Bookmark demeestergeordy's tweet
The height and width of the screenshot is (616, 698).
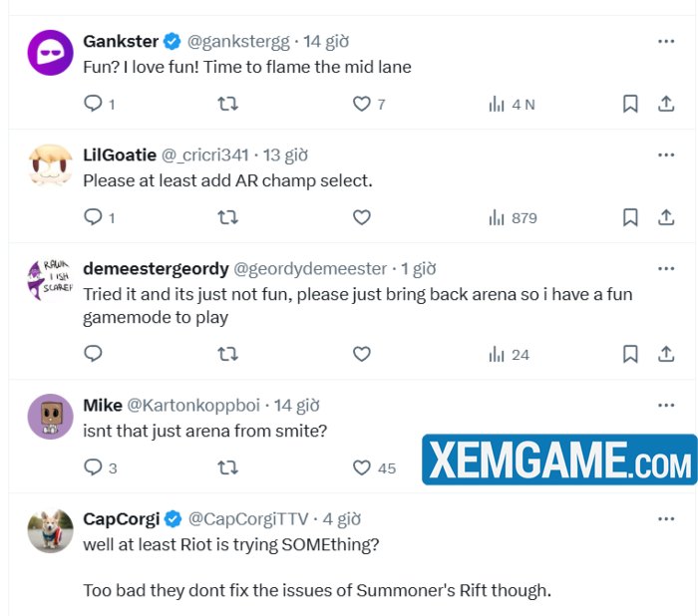coord(630,354)
